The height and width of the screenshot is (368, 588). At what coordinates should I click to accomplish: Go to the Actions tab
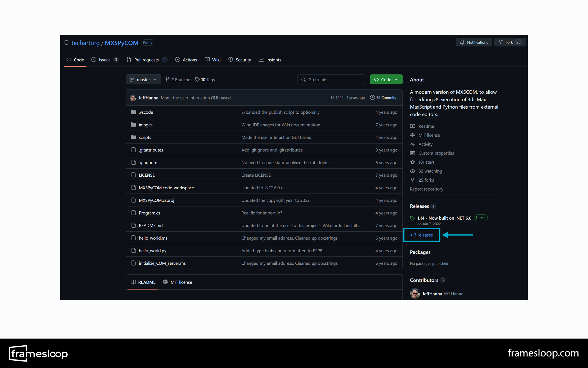coord(186,60)
